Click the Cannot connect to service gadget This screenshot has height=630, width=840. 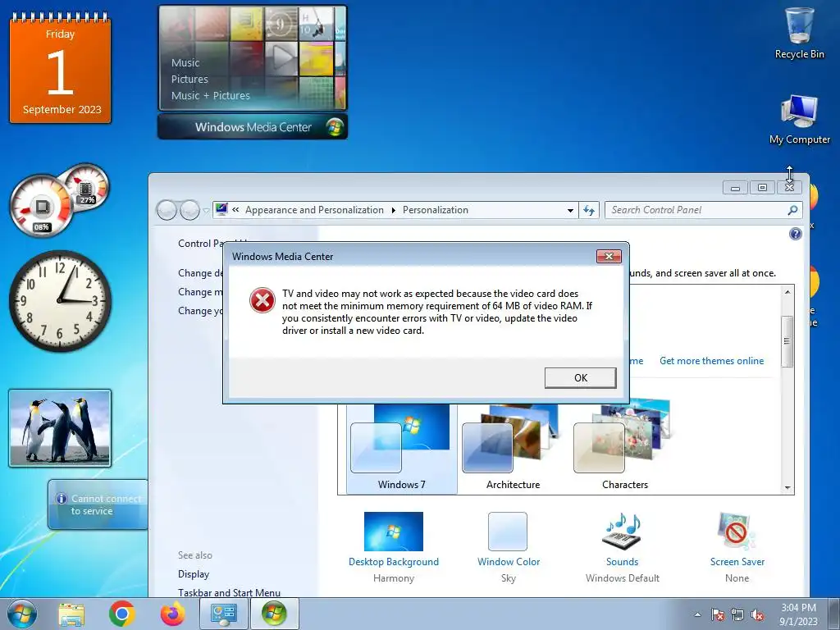point(98,504)
